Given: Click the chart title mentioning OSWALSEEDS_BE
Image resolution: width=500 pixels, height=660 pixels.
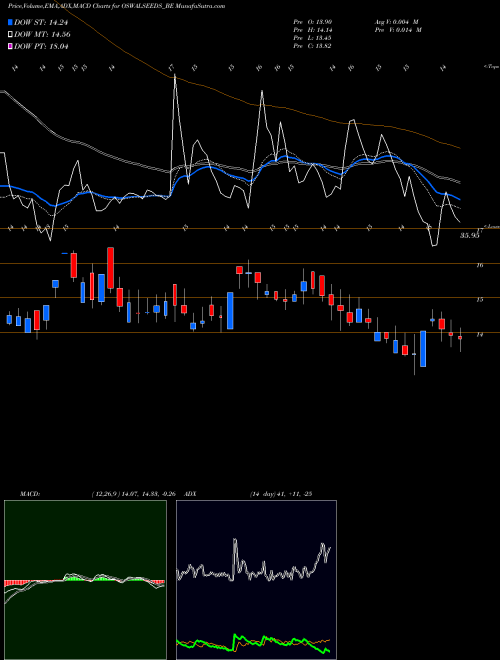Looking at the screenshot, I should point(117,6).
